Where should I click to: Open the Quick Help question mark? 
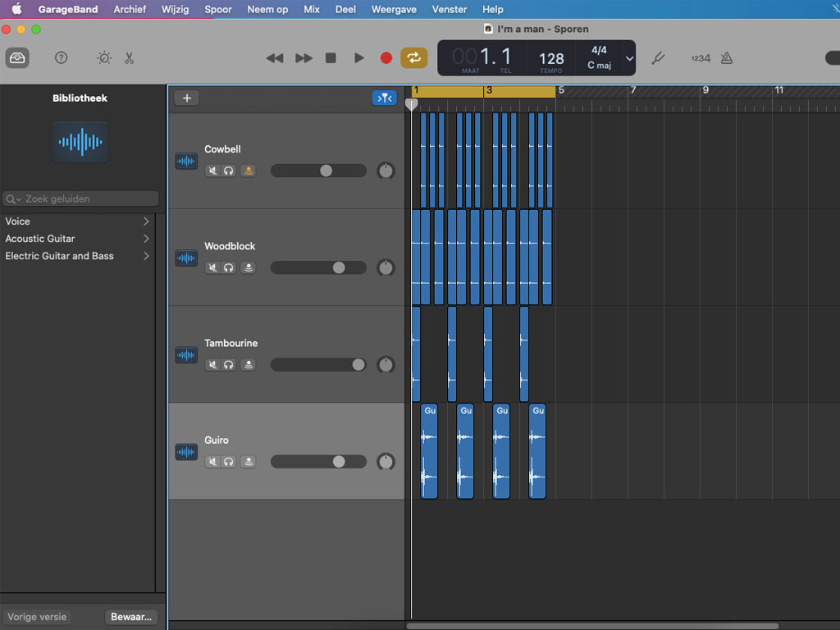tap(61, 57)
